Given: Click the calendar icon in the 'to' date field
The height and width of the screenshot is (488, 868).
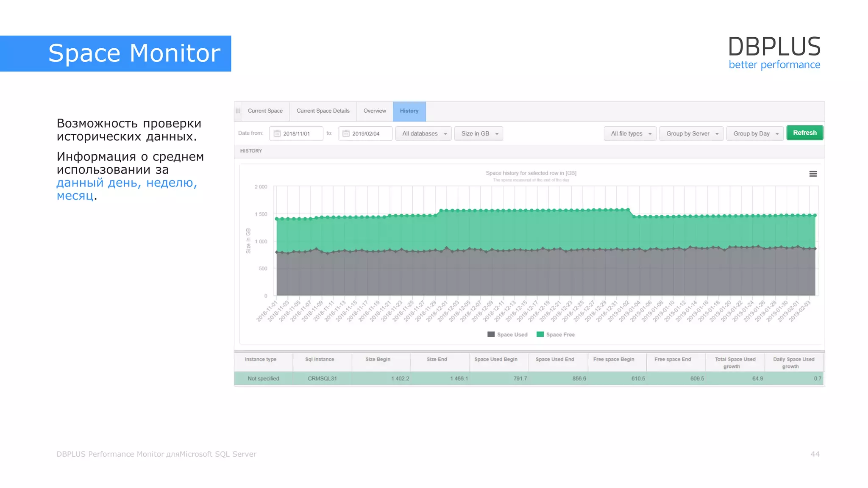Looking at the screenshot, I should [346, 133].
